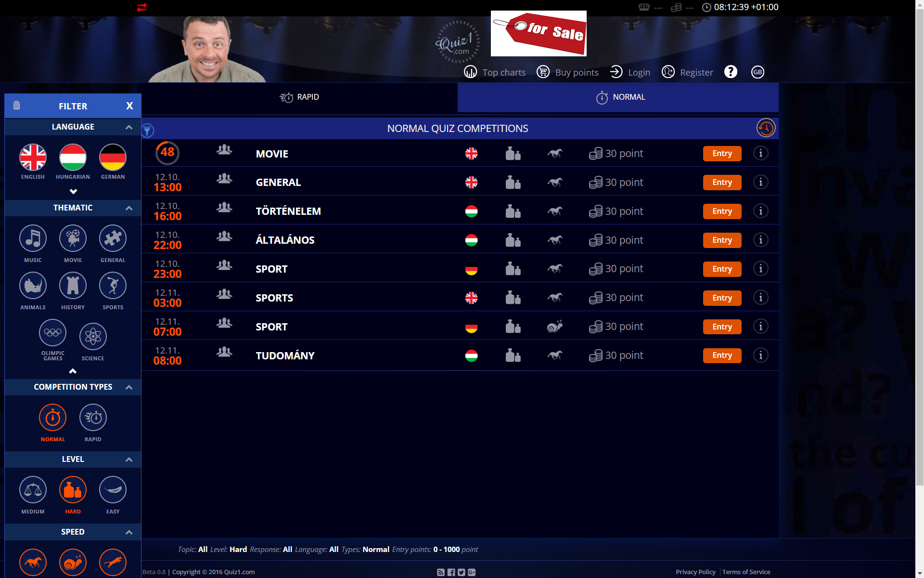The width and height of the screenshot is (924, 578).
Task: Toggle Normal competition type
Action: [52, 418]
